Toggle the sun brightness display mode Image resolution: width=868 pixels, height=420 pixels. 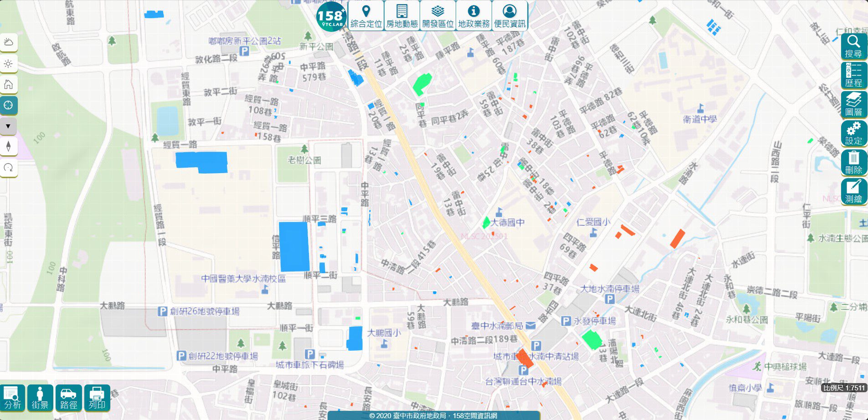[9, 64]
